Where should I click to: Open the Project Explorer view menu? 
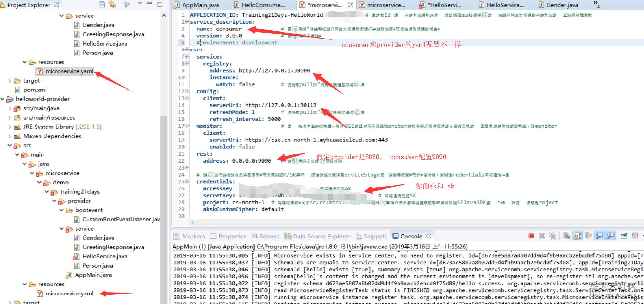pyautogui.click(x=140, y=3)
